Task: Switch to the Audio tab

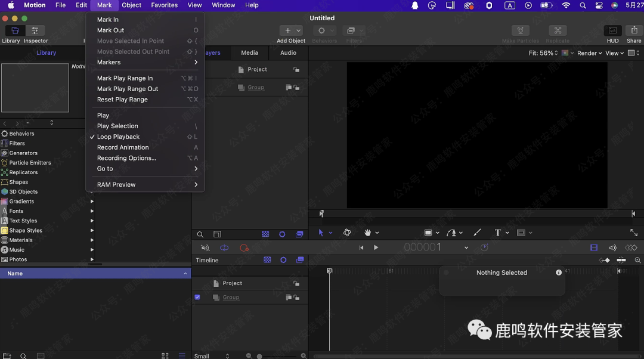Action: point(288,52)
